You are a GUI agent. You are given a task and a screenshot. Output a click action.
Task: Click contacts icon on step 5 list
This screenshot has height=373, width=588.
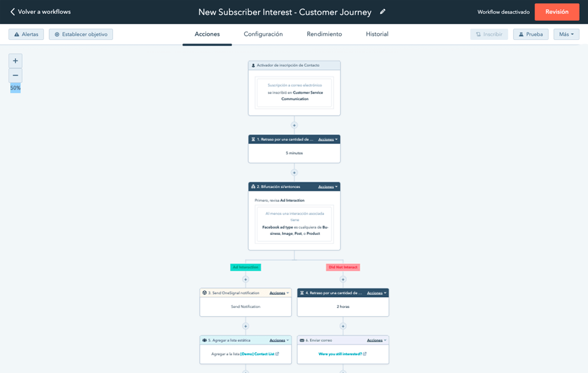coord(204,340)
